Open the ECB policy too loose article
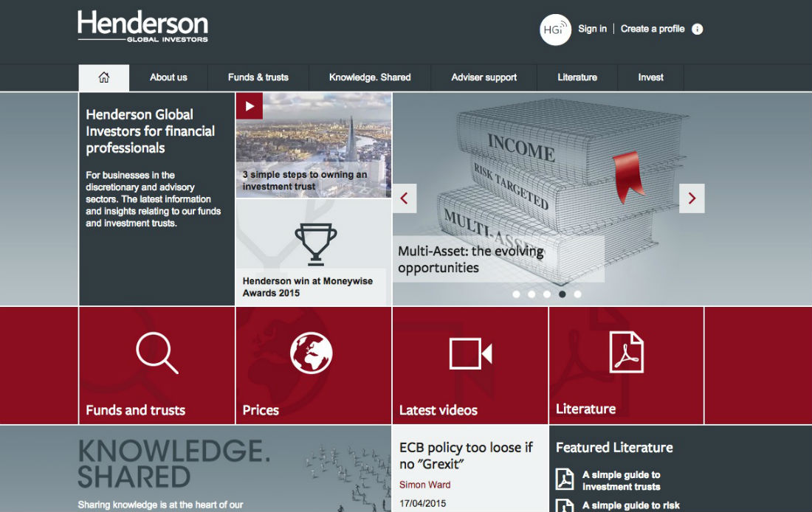This screenshot has width=812, height=512. [466, 456]
